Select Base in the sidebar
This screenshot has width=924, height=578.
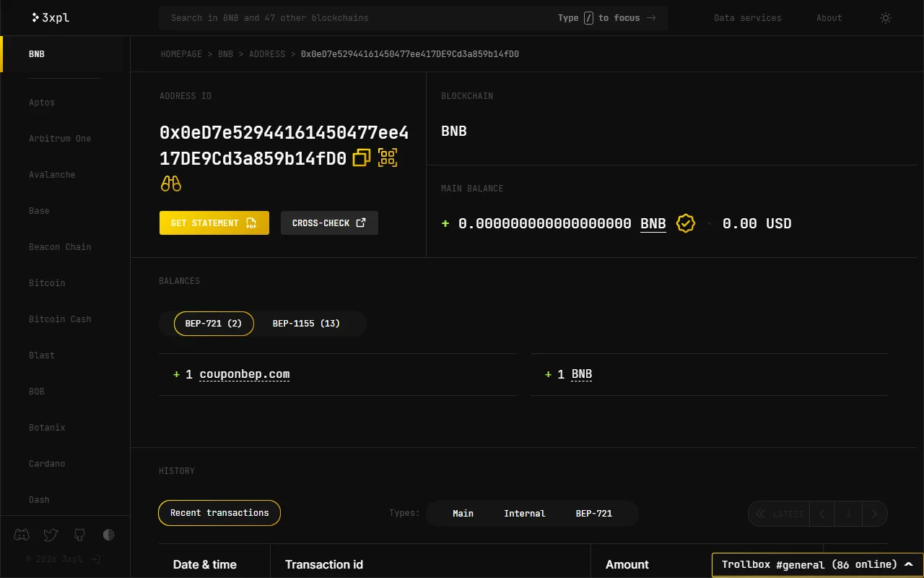coord(39,211)
